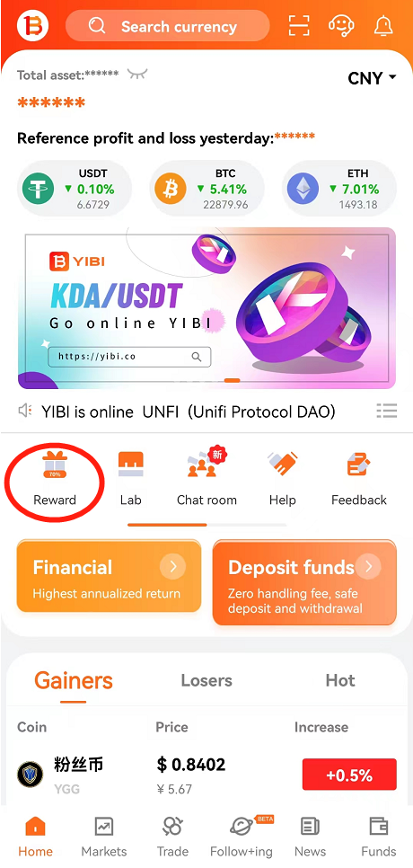Open the Lab icon
The image size is (413, 868).
click(131, 465)
